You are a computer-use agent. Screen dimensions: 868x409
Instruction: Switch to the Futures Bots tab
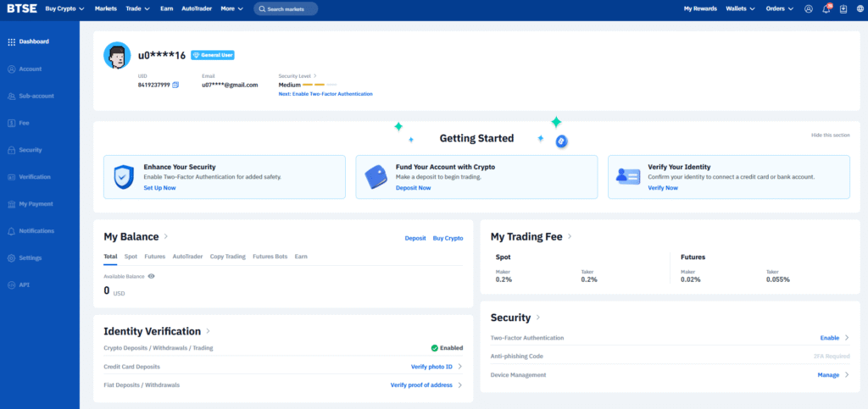[270, 257]
